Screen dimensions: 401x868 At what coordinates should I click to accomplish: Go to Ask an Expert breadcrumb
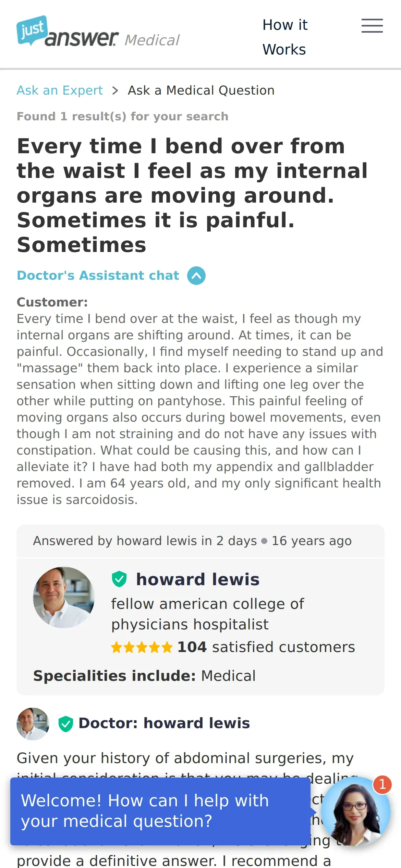(60, 91)
